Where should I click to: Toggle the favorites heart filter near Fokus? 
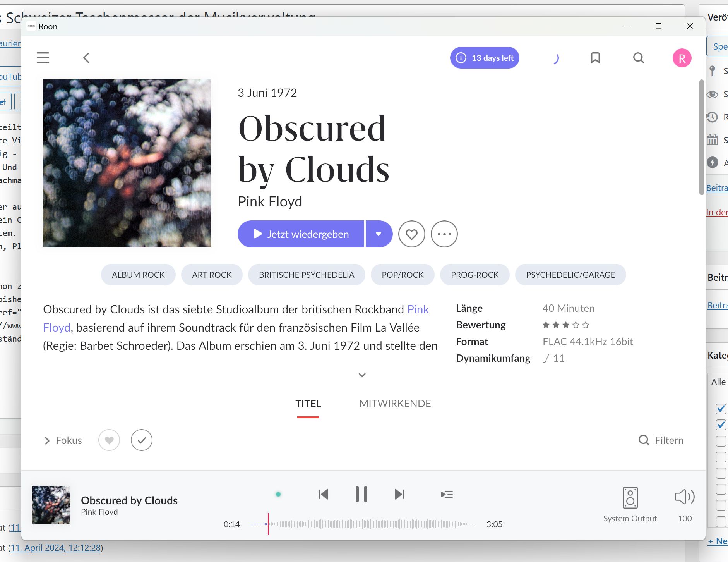coord(109,440)
